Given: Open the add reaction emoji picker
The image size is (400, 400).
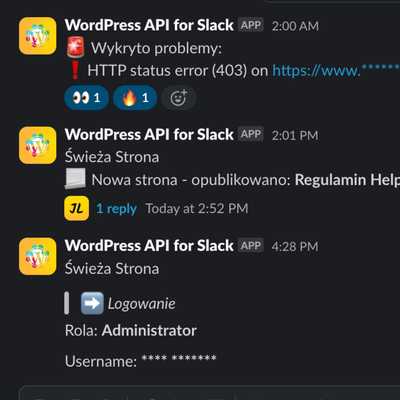Looking at the screenshot, I should [x=179, y=98].
